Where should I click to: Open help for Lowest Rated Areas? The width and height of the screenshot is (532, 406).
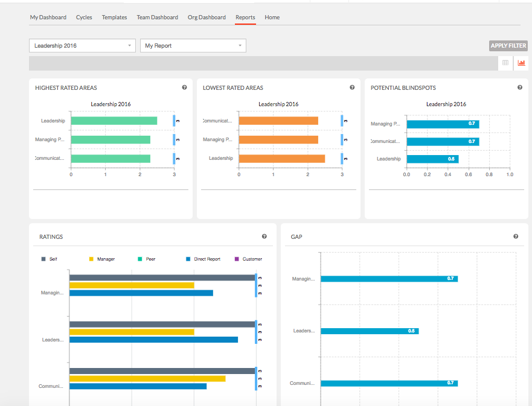pyautogui.click(x=352, y=87)
